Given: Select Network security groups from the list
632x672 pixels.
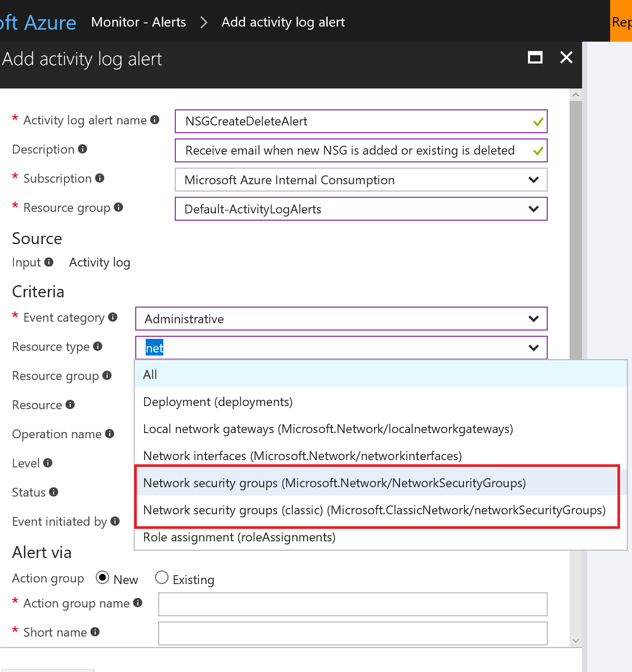Looking at the screenshot, I should [334, 483].
